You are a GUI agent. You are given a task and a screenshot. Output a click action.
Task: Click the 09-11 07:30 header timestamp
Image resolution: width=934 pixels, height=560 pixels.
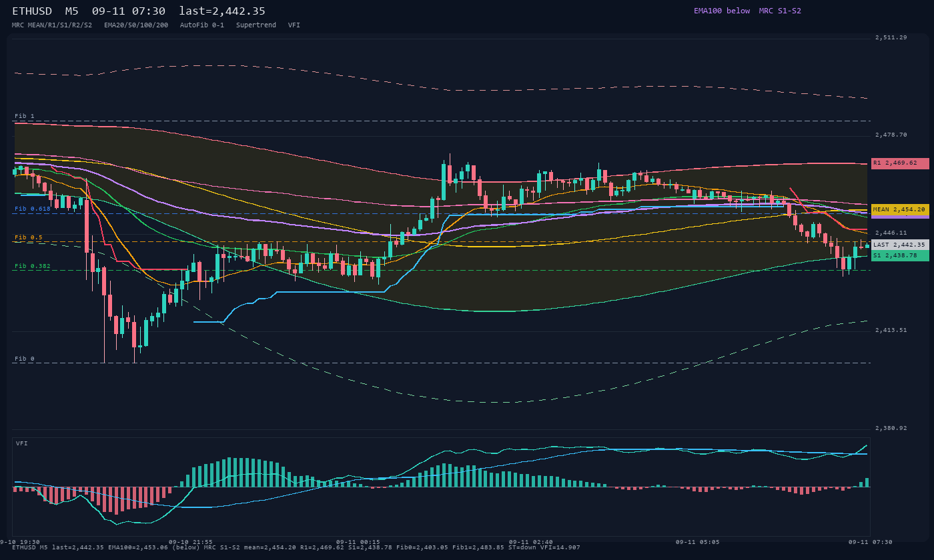click(129, 11)
